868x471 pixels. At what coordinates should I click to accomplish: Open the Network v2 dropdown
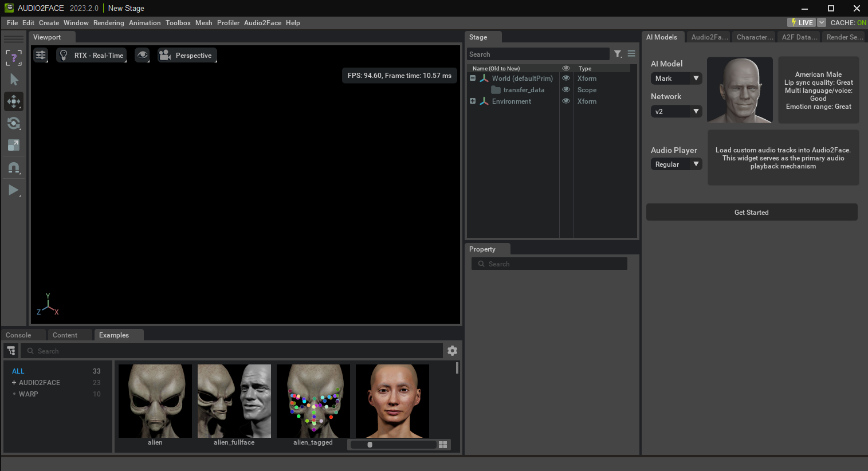click(x=676, y=112)
